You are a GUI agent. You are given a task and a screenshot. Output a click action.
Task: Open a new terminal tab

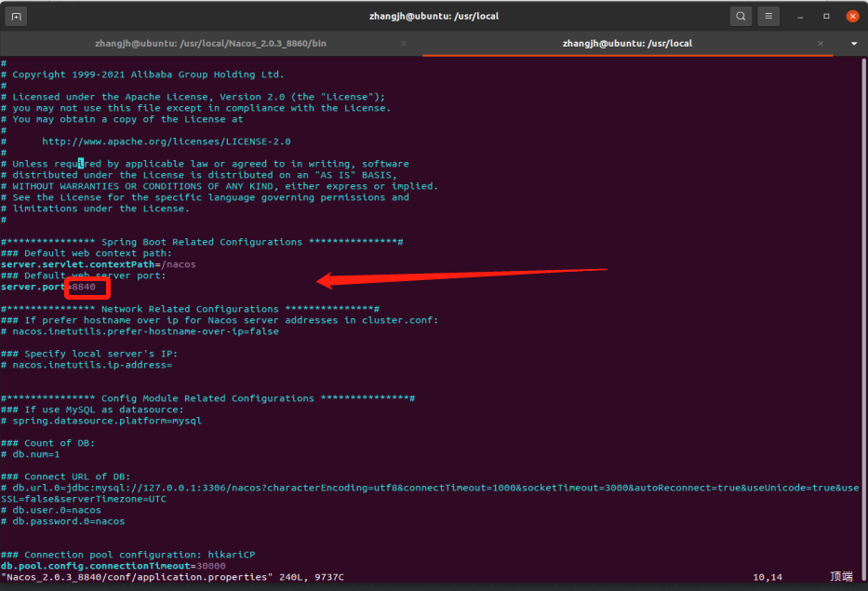[x=16, y=17]
